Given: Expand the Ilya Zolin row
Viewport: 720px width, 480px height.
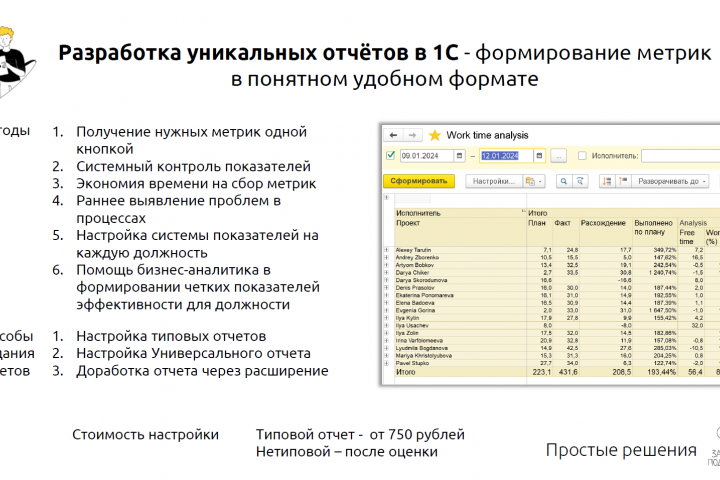Looking at the screenshot, I should [x=386, y=333].
